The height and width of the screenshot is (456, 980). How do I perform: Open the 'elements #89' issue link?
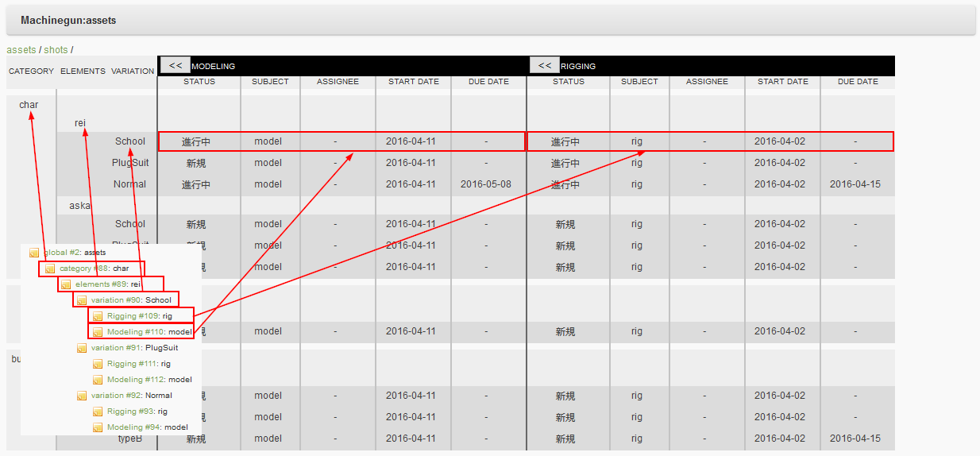tap(102, 284)
